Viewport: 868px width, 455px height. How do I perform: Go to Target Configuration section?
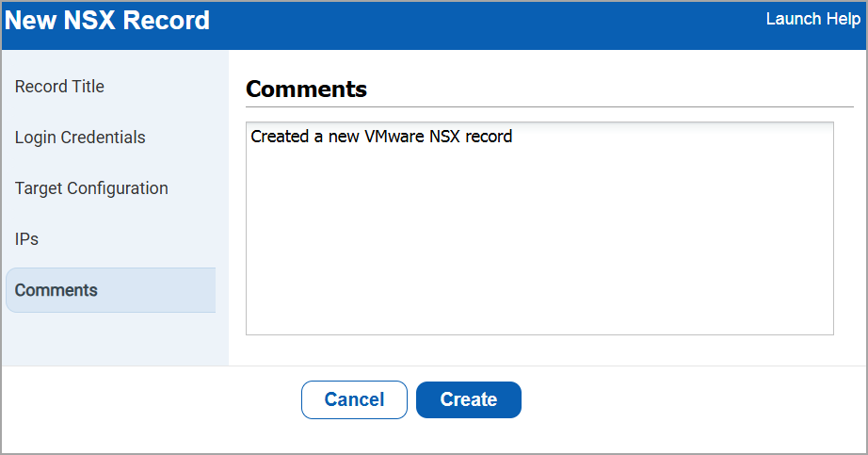(x=91, y=188)
